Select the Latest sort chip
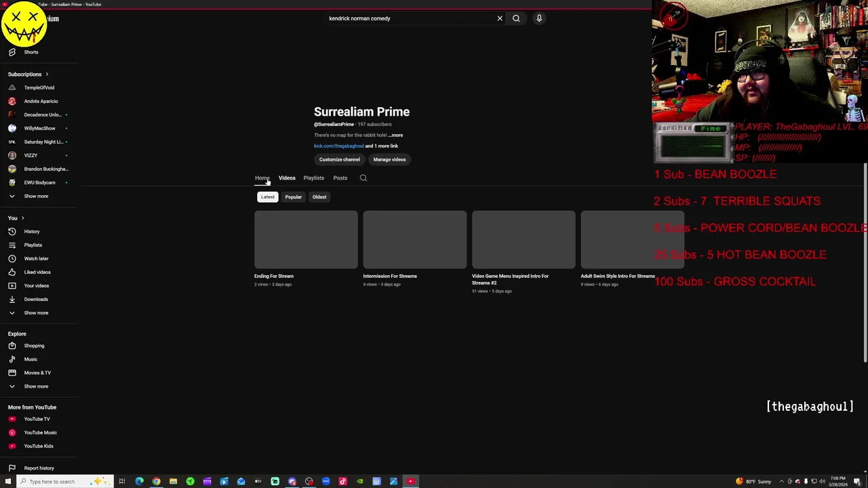The height and width of the screenshot is (488, 868). [268, 197]
